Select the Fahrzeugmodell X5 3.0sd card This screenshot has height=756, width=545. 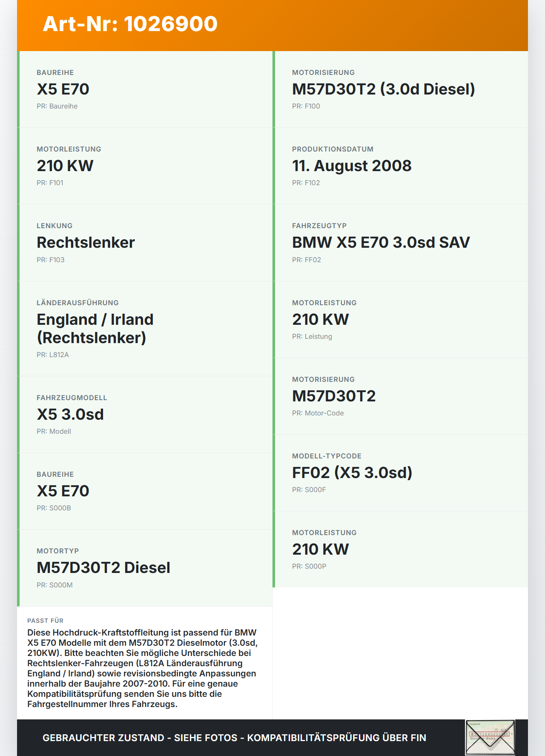click(145, 415)
